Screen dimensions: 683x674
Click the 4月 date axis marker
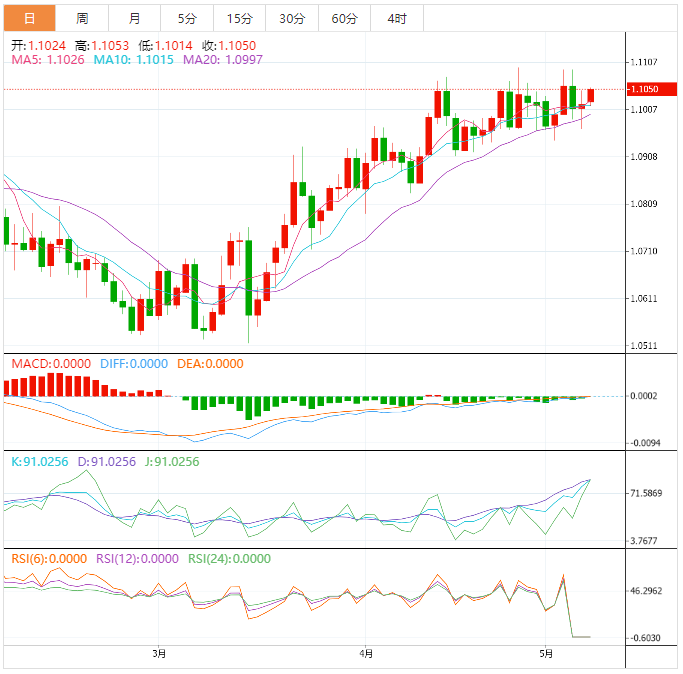pos(366,654)
